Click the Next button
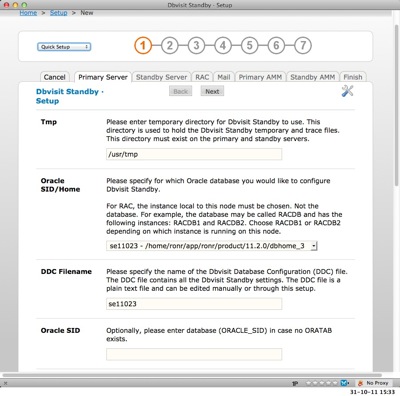Viewport: 400px width, 396px height. (x=212, y=91)
